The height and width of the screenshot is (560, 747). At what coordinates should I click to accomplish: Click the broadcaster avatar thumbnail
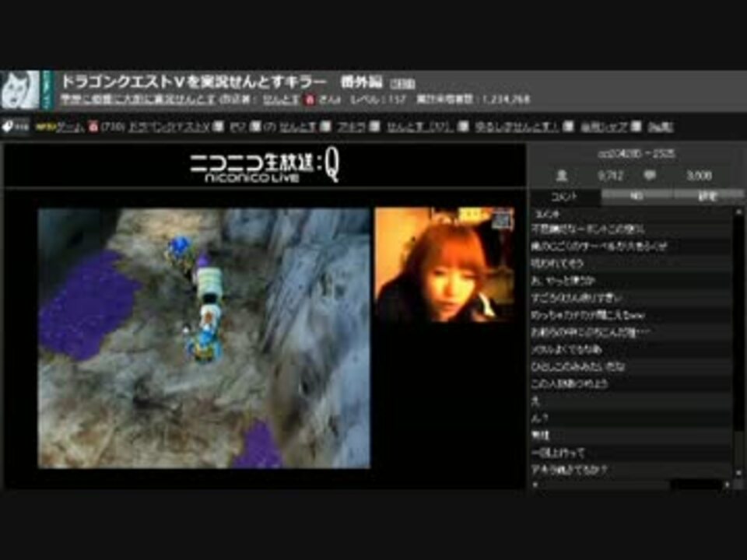point(20,89)
